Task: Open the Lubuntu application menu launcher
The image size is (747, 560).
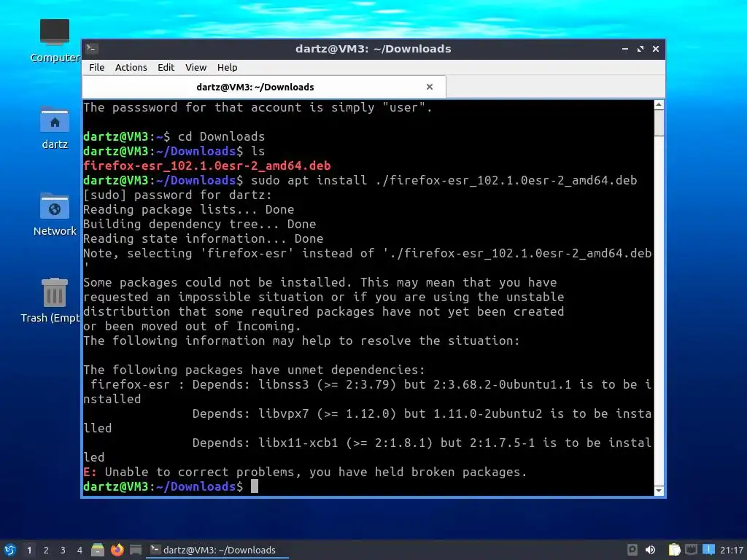Action: click(x=9, y=550)
